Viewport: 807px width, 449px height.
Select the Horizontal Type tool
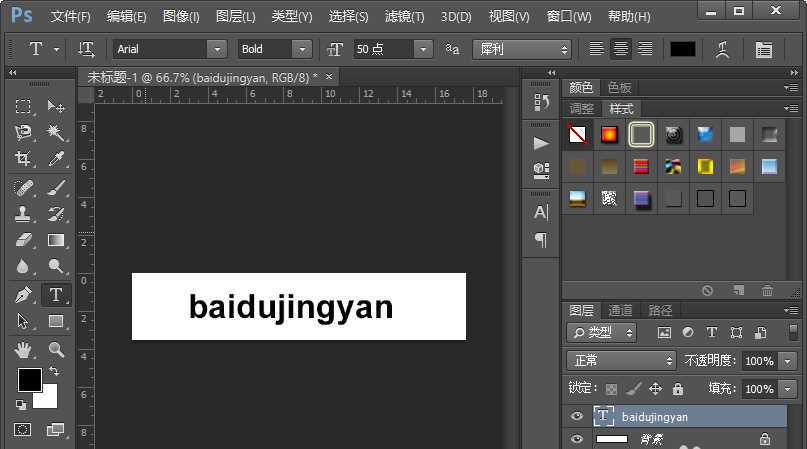pyautogui.click(x=56, y=295)
